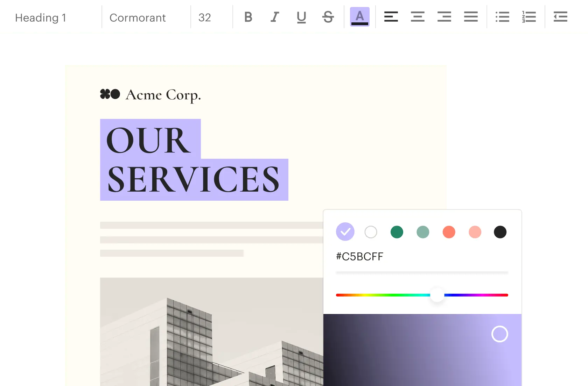Viewport: 588px width, 386px height.
Task: Click the saturation picker circle handle
Action: [x=500, y=334]
